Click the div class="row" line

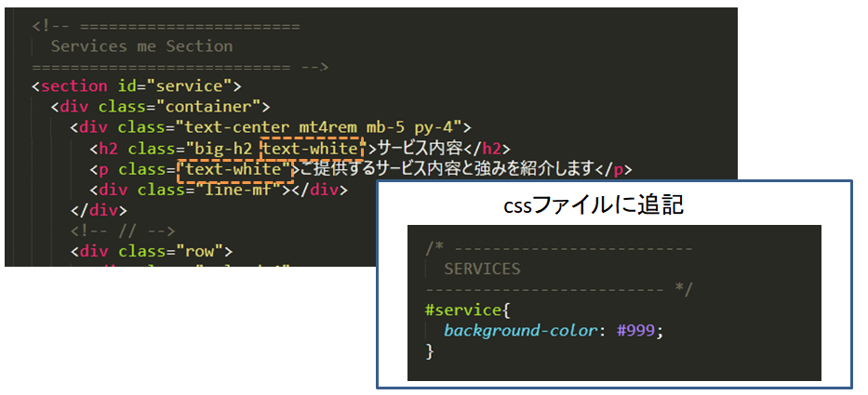(x=151, y=252)
